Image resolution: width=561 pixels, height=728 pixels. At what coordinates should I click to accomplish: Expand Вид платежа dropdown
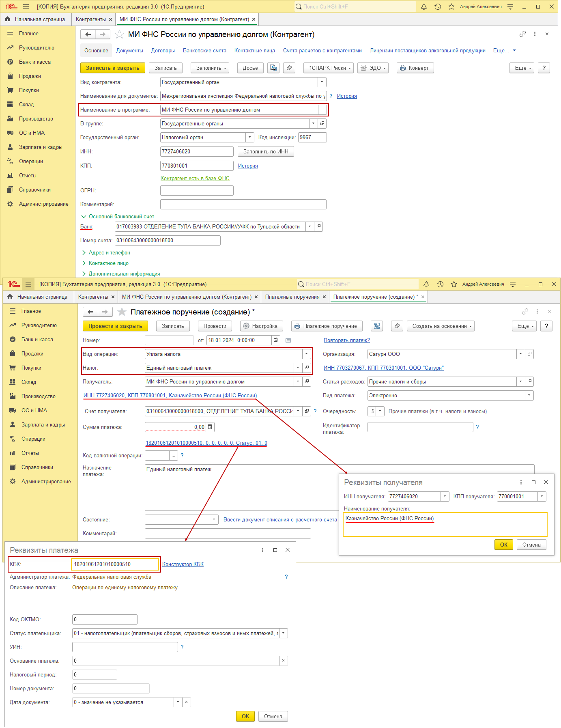pos(529,396)
